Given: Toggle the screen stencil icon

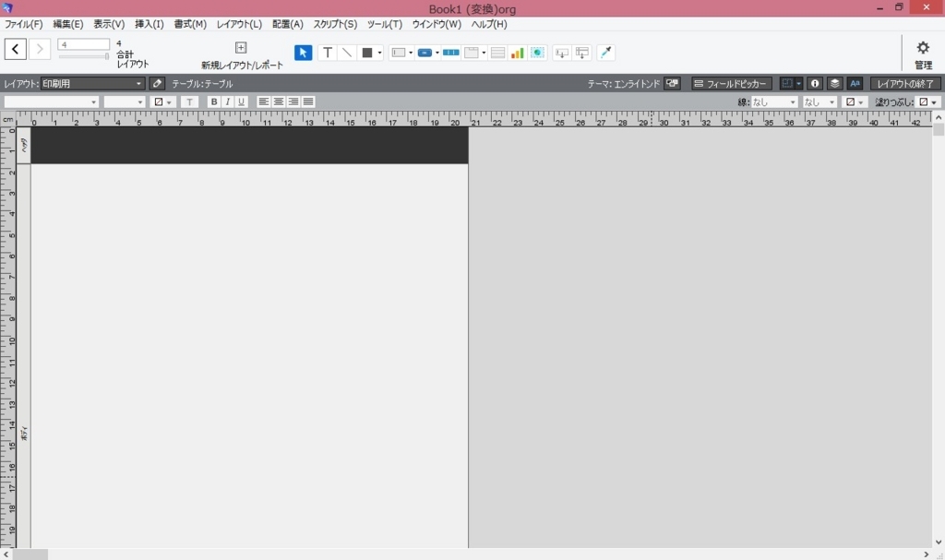Looking at the screenshot, I should click(787, 84).
